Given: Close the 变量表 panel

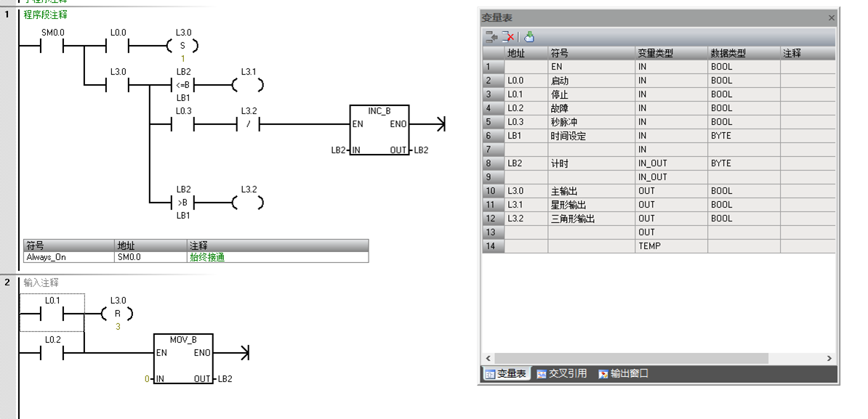Looking at the screenshot, I should pos(832,17).
